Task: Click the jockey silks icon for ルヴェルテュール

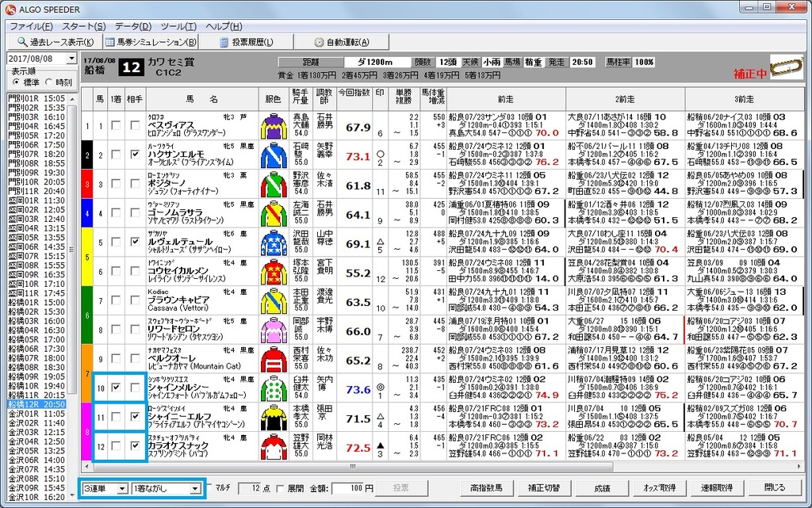Action: point(274,242)
